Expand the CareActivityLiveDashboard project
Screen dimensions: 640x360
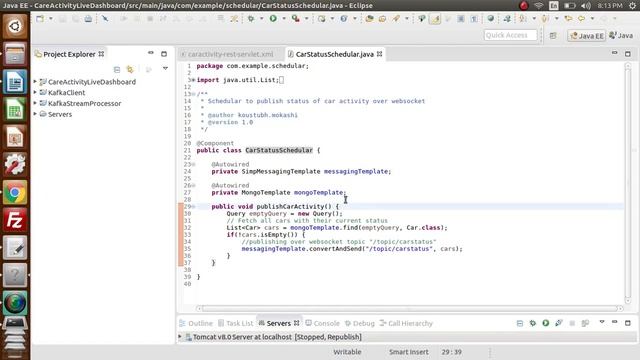pyautogui.click(x=35, y=82)
